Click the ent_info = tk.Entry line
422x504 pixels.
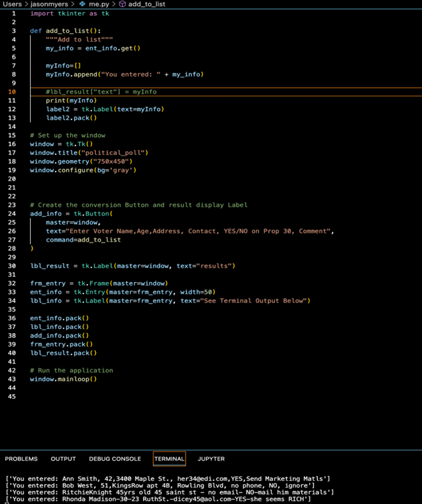coord(123,292)
